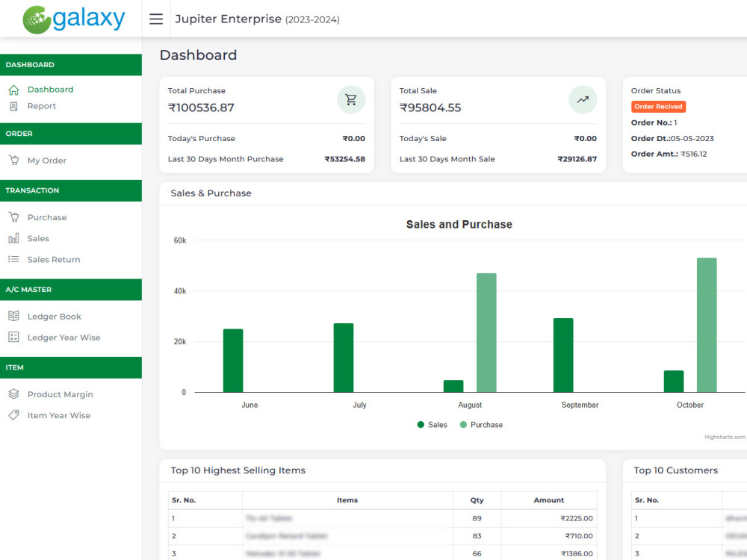Click the September sales bar
747x560 pixels.
pos(563,355)
